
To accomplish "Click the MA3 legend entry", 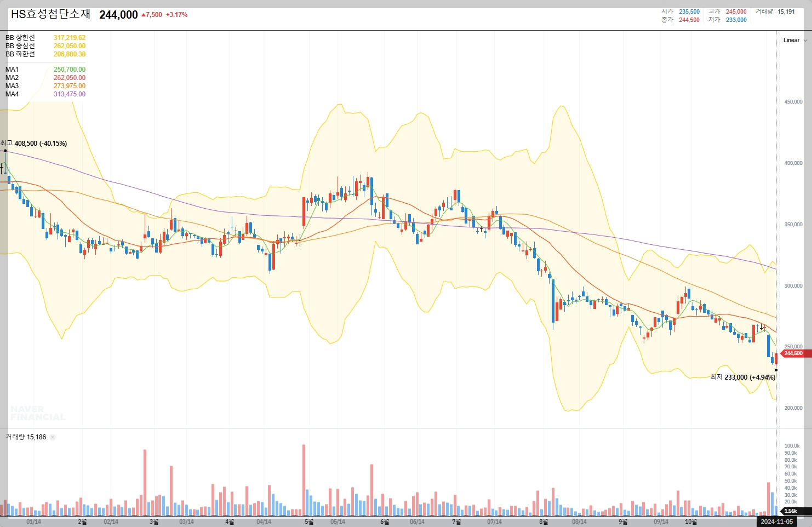I will coord(45,86).
